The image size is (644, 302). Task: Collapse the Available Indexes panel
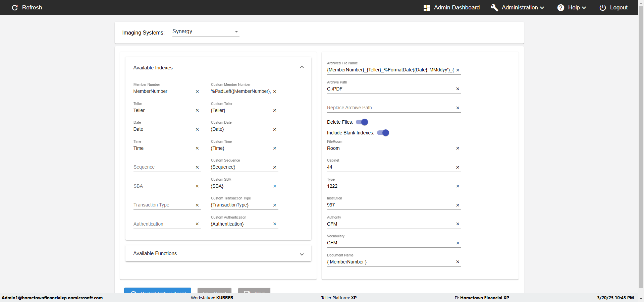[302, 67]
